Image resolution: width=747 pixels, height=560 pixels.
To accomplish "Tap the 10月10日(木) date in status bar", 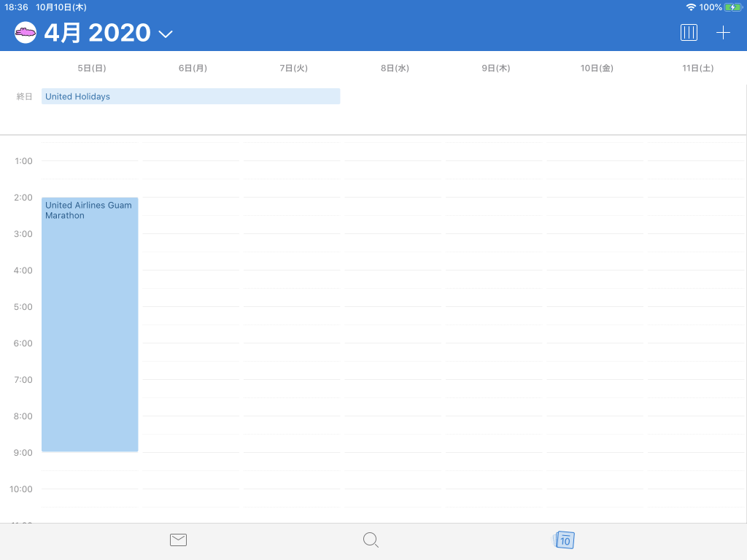I will [61, 7].
